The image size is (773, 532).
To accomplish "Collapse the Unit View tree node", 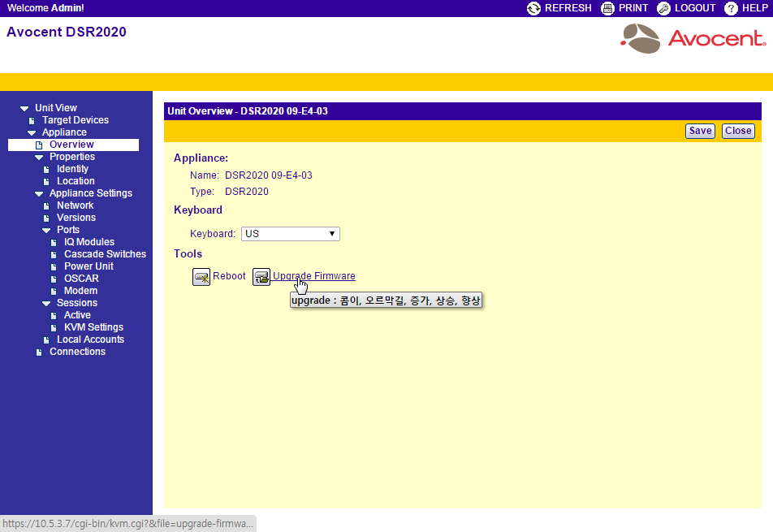I will tap(24, 109).
